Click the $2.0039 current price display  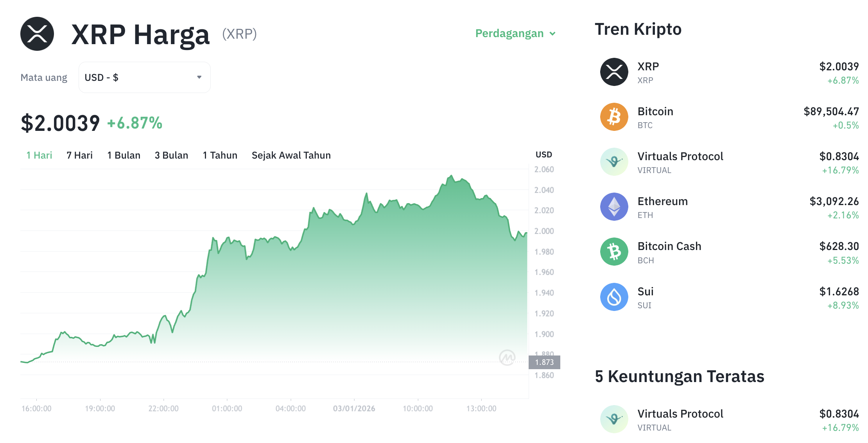pyautogui.click(x=60, y=122)
